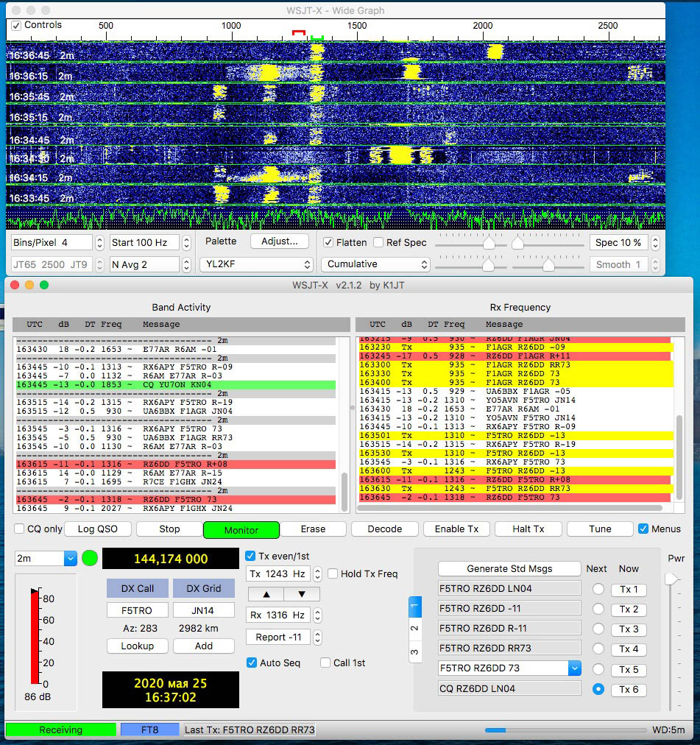
Task: Click the N Avg stepper arrows
Action: tap(186, 264)
